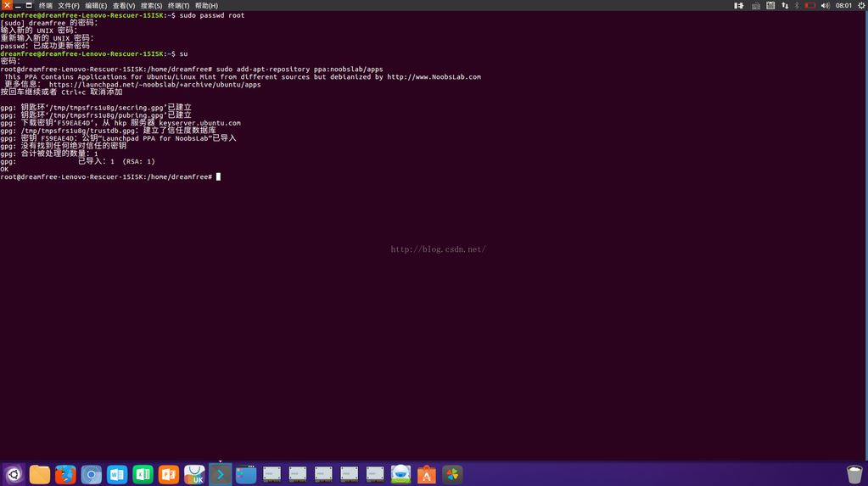Open the Trash icon in the dock

coord(854,474)
